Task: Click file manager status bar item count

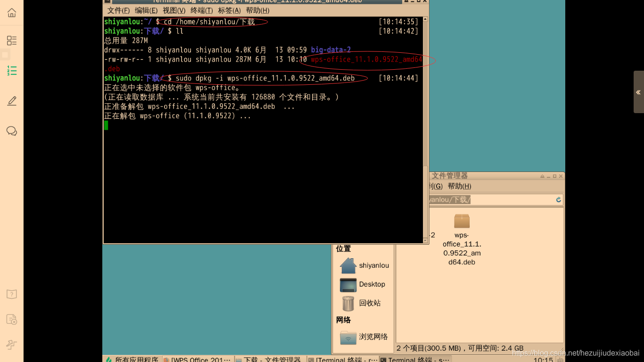Action: (460, 348)
